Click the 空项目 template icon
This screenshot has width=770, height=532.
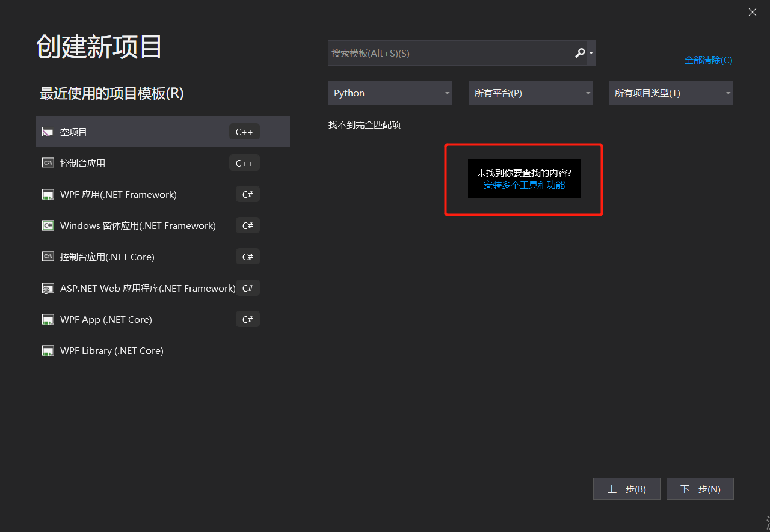pos(48,132)
